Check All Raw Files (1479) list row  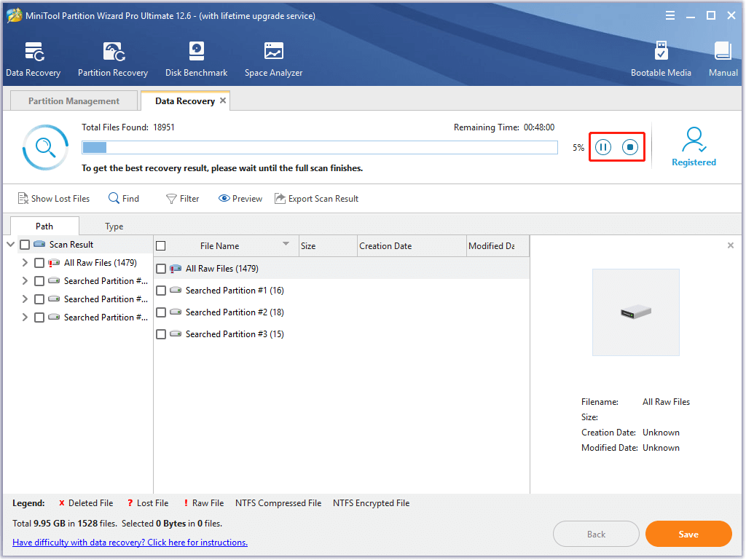[x=161, y=269]
